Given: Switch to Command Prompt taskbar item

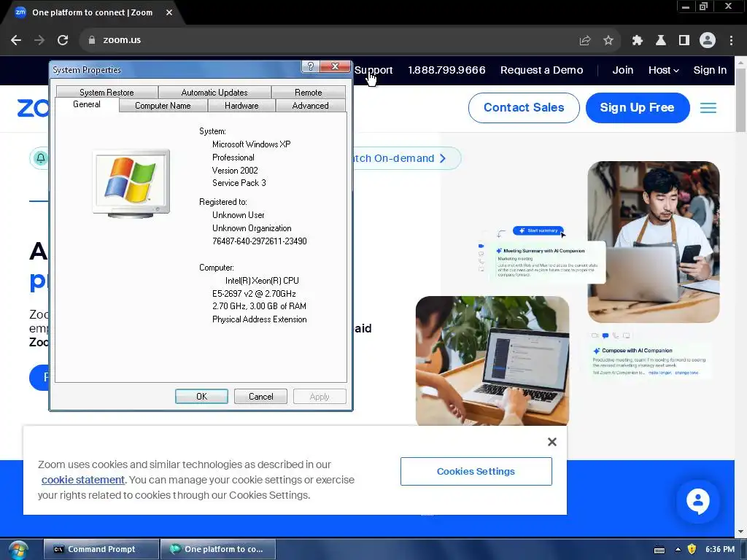Looking at the screenshot, I should (x=101, y=549).
